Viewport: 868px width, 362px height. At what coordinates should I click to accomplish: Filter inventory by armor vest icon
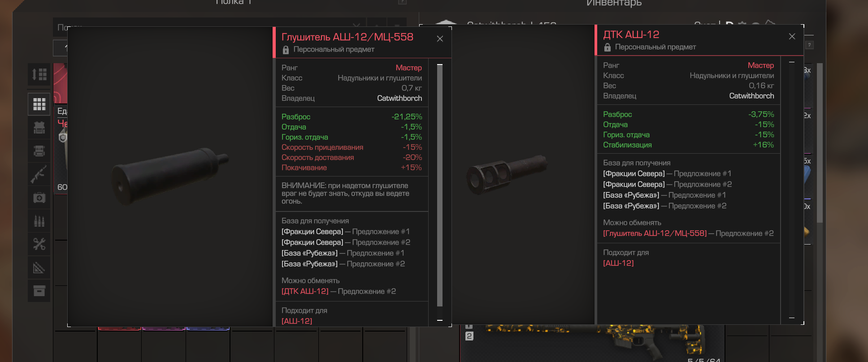pos(39,128)
